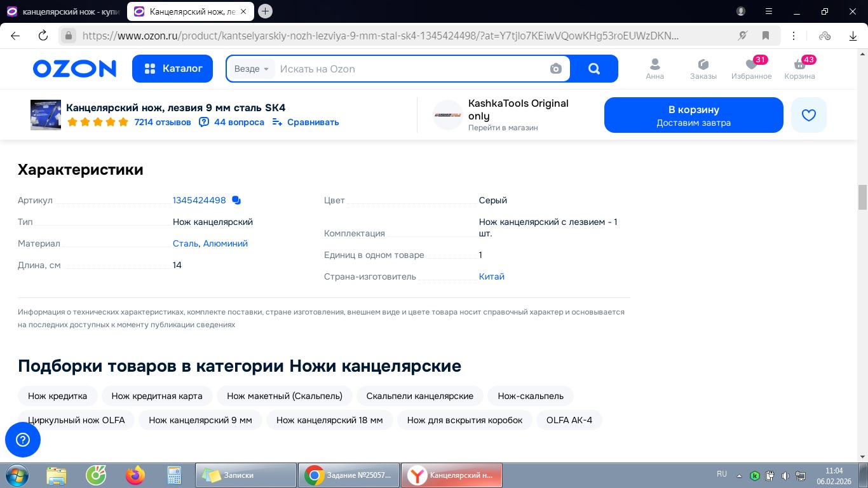The width and height of the screenshot is (868, 488).
Task: Open the Calculator taskbar icon
Action: 173,475
